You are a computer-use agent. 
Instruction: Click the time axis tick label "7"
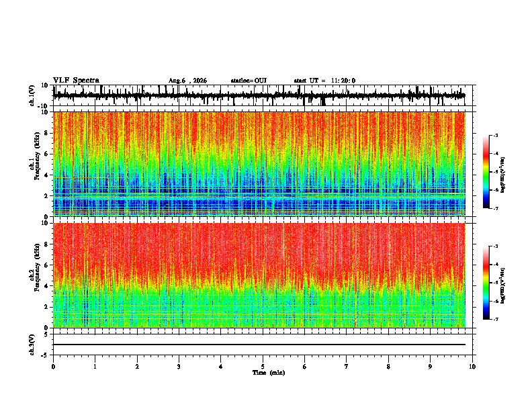pos(347,367)
